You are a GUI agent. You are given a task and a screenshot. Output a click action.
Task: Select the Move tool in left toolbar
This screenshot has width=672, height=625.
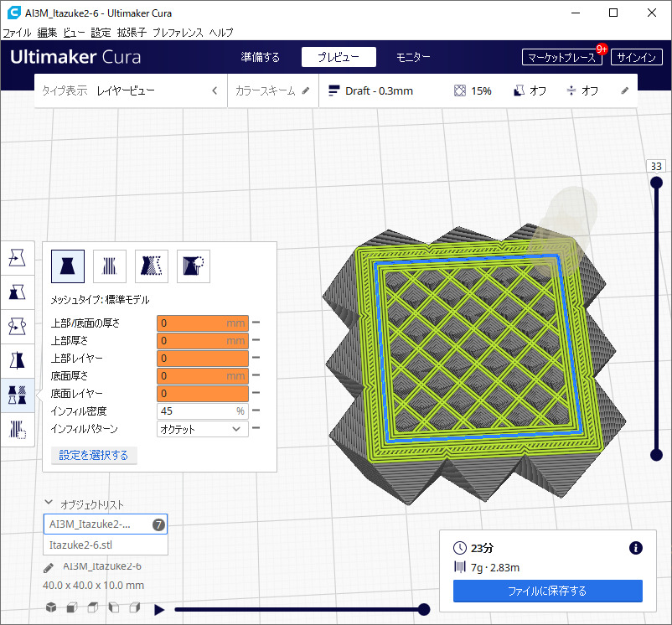click(18, 258)
